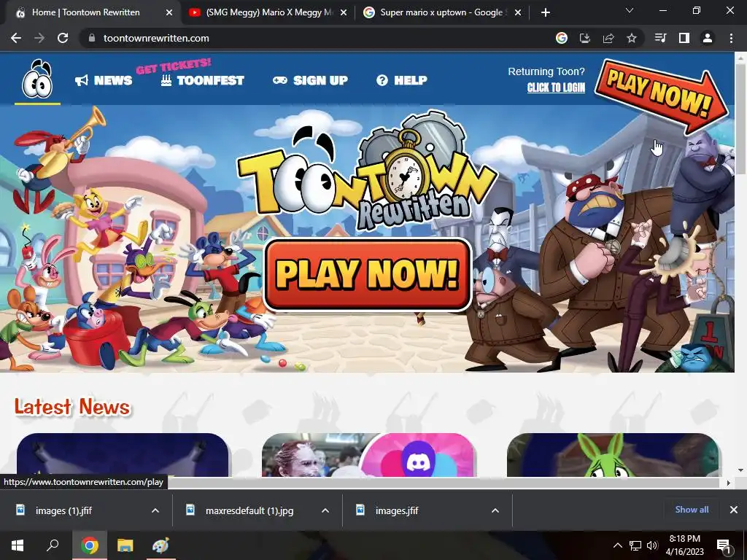The height and width of the screenshot is (560, 747).
Task: Expand options for images.jfif
Action: (x=495, y=511)
